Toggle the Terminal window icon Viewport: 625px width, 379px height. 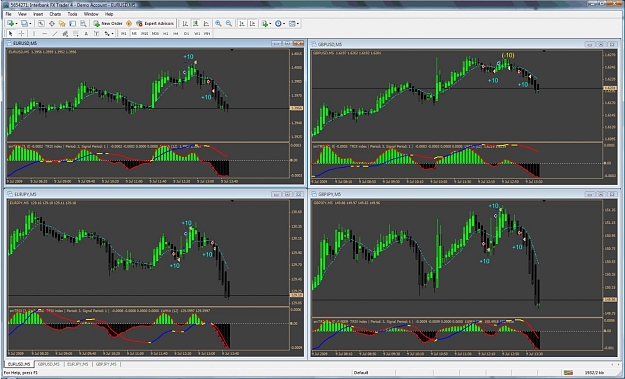click(x=73, y=24)
